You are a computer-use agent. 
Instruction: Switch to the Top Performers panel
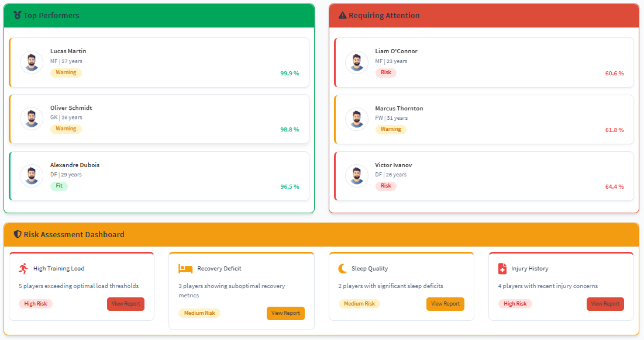159,16
